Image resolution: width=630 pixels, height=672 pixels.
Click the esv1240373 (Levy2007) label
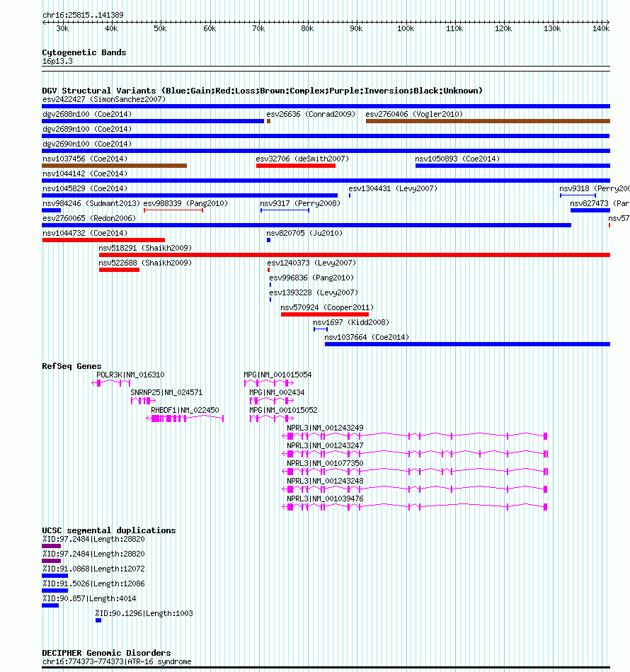click(311, 263)
